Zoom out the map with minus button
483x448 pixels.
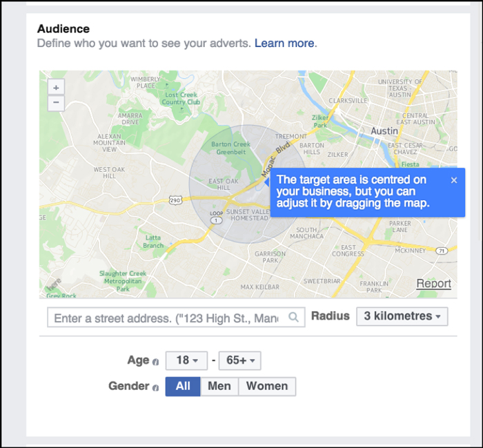pyautogui.click(x=56, y=103)
